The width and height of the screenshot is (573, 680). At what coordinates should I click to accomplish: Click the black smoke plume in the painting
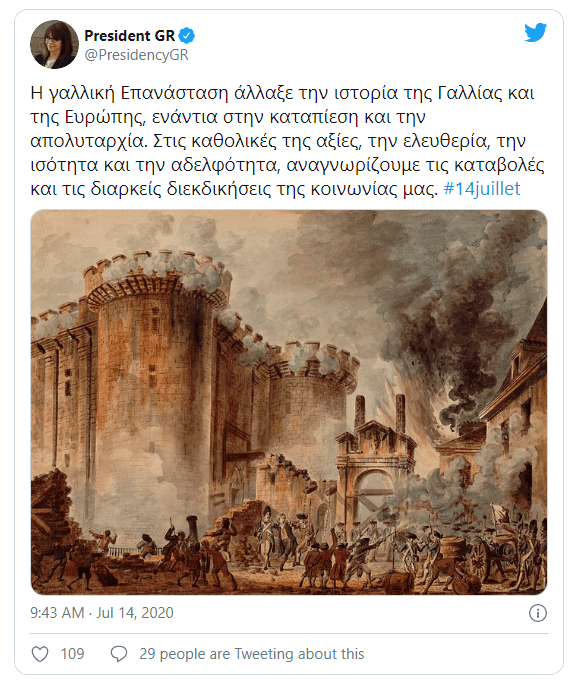(x=460, y=338)
